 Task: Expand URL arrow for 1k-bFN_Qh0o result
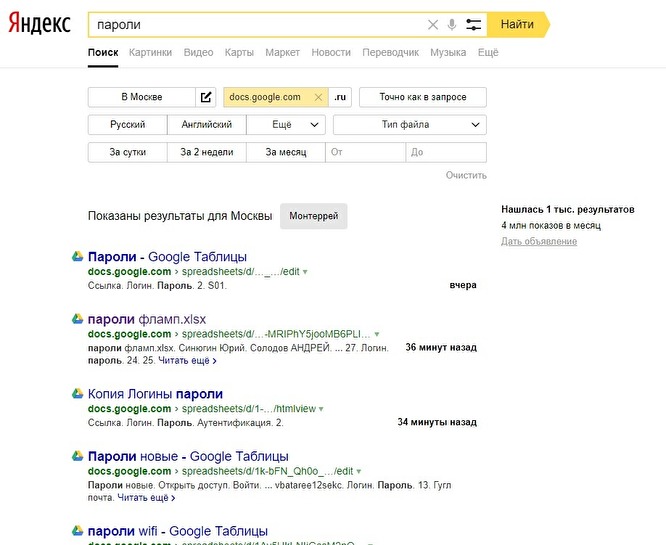[x=358, y=472]
